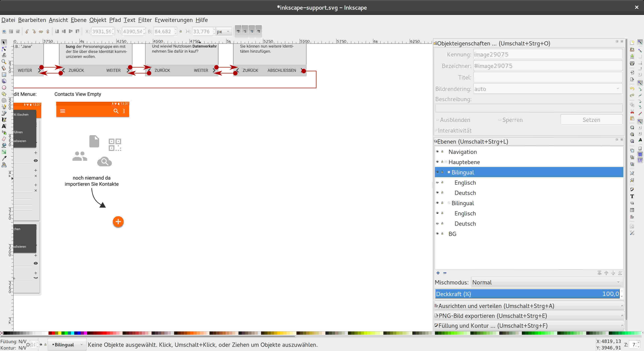The image size is (644, 351).
Task: Select the Spiral tool
Action: point(4,100)
